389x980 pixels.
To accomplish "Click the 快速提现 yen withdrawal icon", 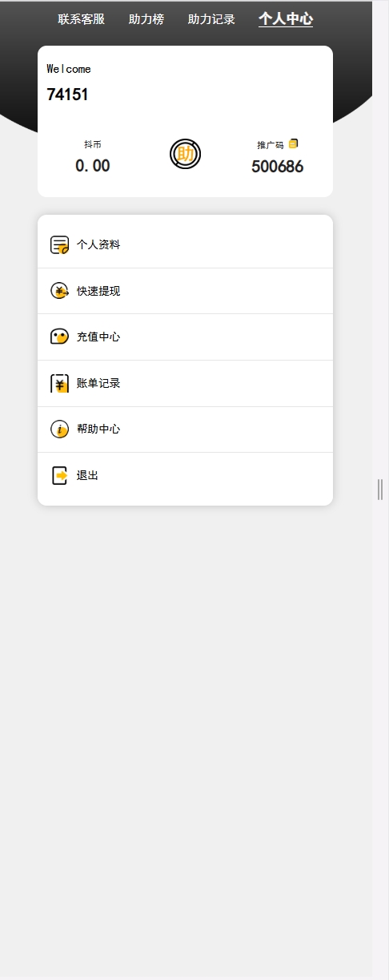I will click(x=59, y=291).
